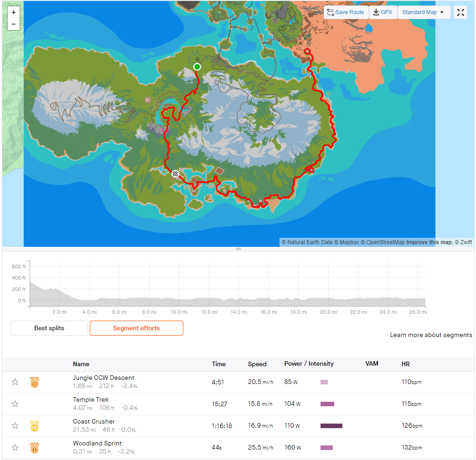Viewport: 476px width, 460px height.
Task: Open the Woodland Sprint segment
Action: click(x=97, y=443)
